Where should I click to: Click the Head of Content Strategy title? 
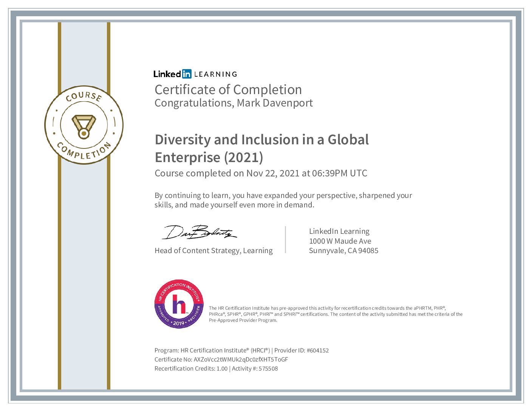coord(213,250)
